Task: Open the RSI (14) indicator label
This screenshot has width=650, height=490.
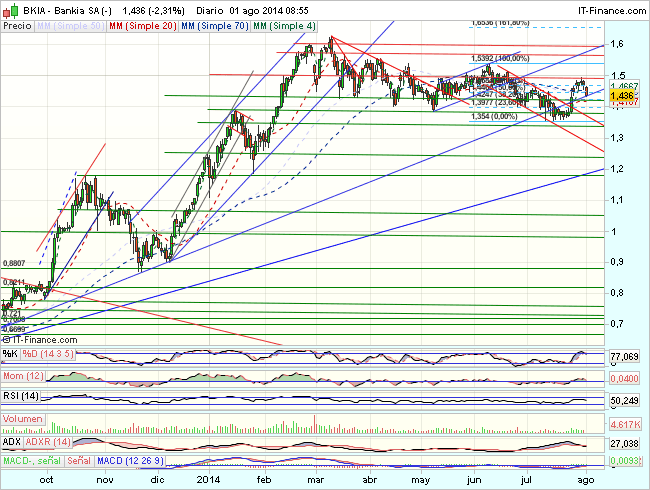Action: point(21,396)
